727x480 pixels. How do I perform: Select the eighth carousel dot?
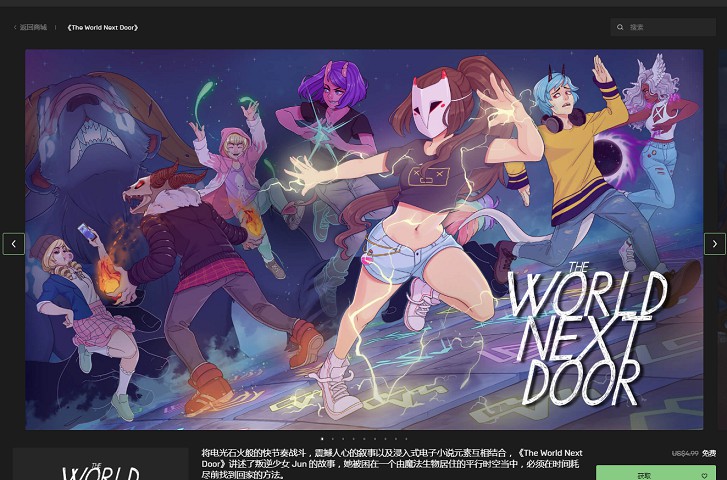(x=396, y=438)
